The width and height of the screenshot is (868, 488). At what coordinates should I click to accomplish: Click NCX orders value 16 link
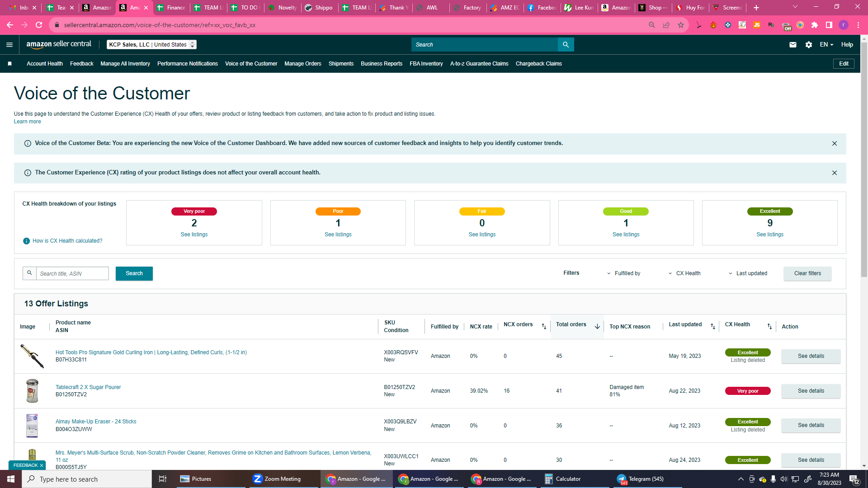click(507, 391)
